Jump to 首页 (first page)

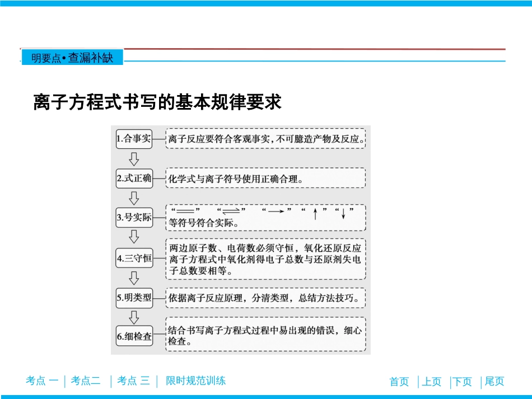(399, 382)
